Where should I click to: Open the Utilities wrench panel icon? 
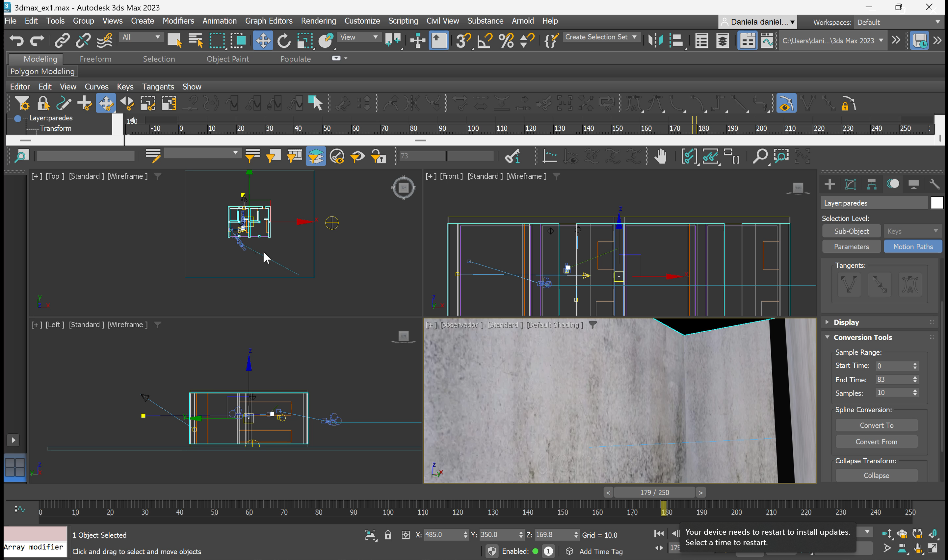coord(934,184)
